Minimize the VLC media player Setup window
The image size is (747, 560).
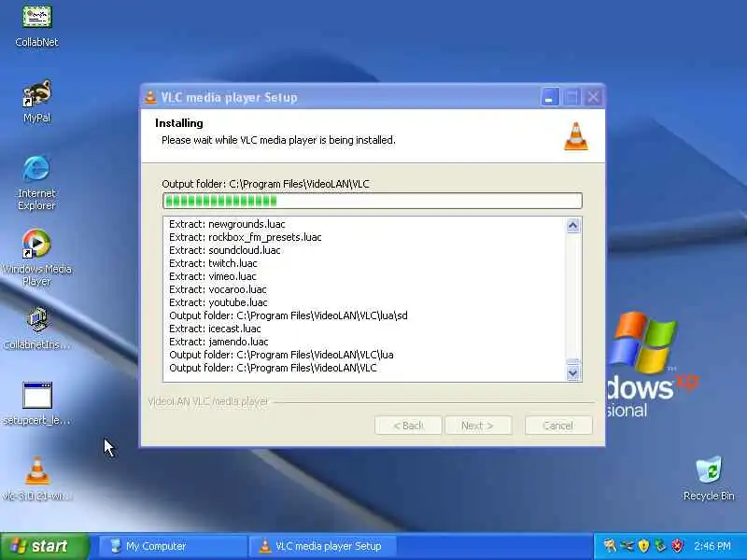(x=550, y=98)
